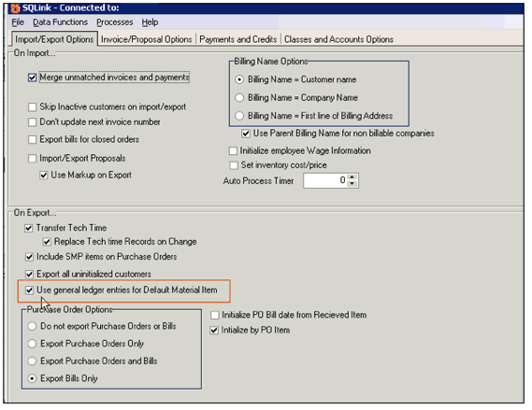Open the Help menu
The width and height of the screenshot is (532, 410).
pos(150,22)
